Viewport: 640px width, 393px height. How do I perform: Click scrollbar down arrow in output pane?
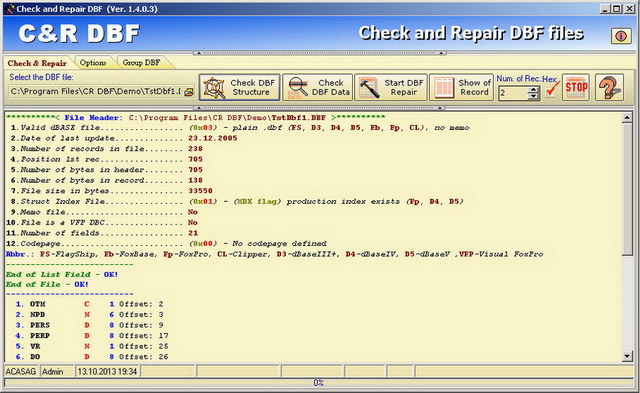[x=627, y=356]
